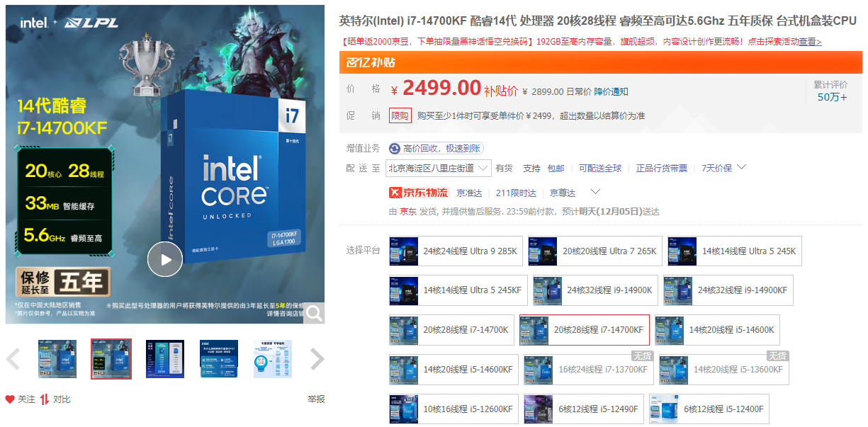Click the 限购 purchase limit tag

400,115
